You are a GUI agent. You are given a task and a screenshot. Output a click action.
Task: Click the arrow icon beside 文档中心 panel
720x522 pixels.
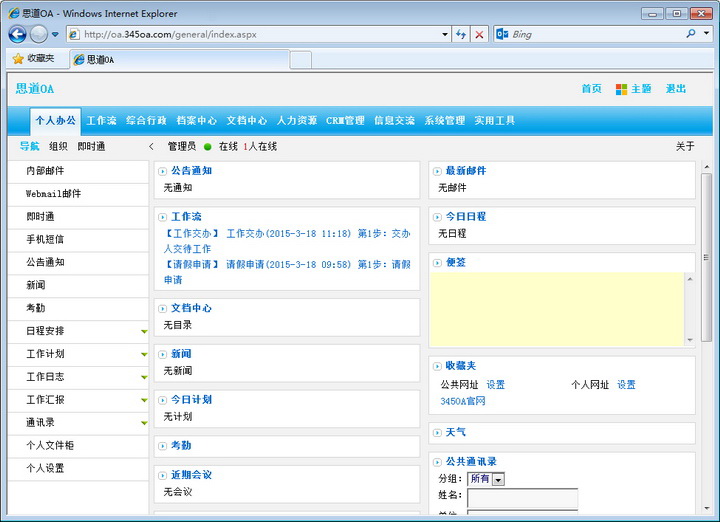[163, 309]
